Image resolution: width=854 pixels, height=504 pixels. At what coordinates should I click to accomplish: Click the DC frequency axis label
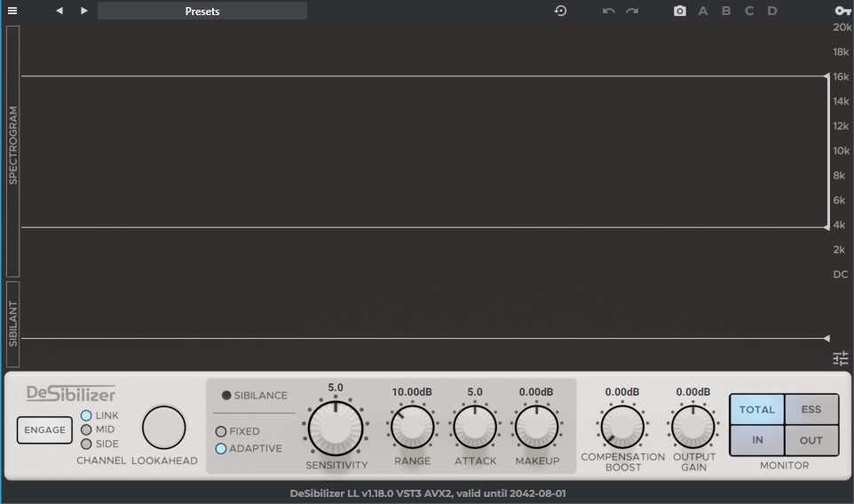click(841, 274)
